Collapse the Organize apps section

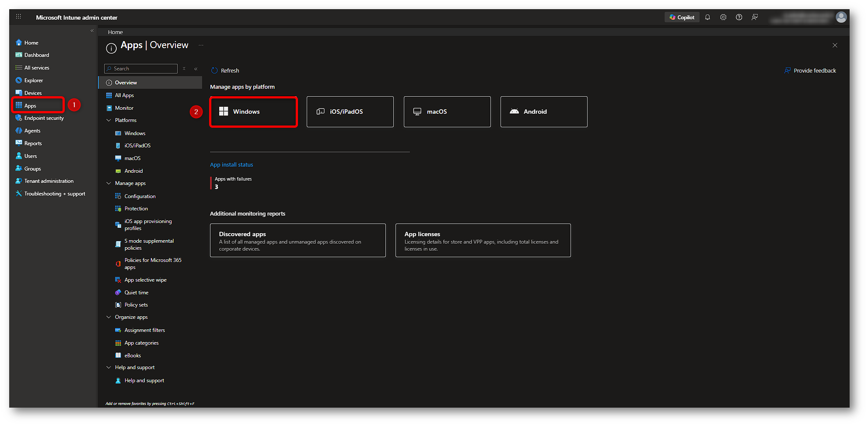click(109, 317)
